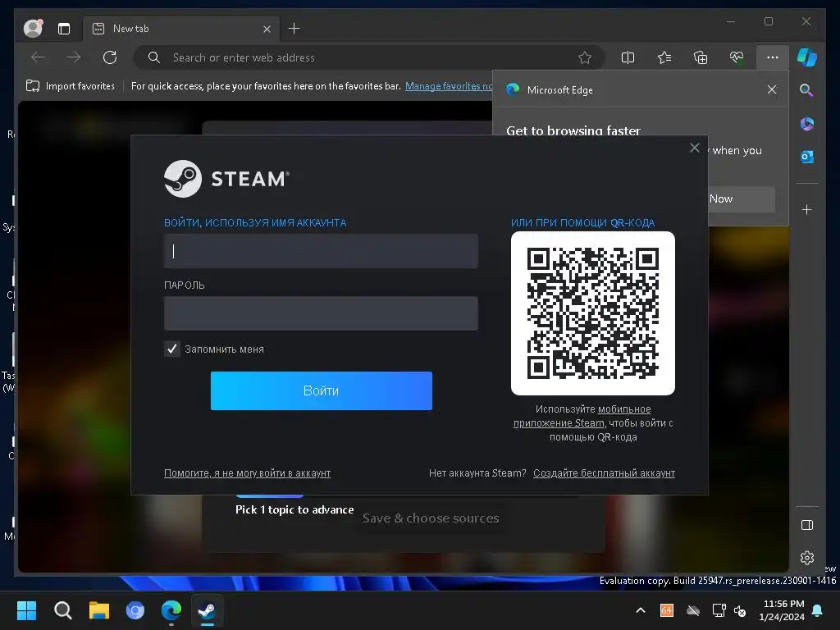Screen dimensions: 840x630
Task: Open Windows taskbar search
Action: pyautogui.click(x=62, y=610)
